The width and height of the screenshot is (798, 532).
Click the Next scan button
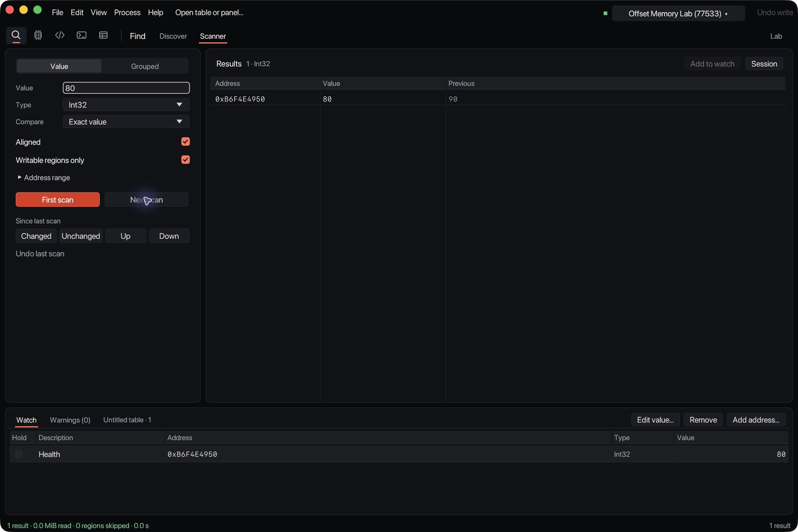tap(146, 199)
